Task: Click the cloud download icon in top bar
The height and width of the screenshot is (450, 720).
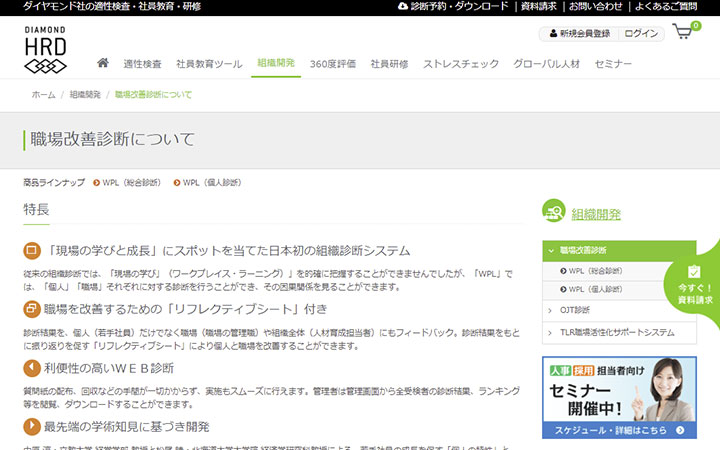Action: tap(403, 6)
